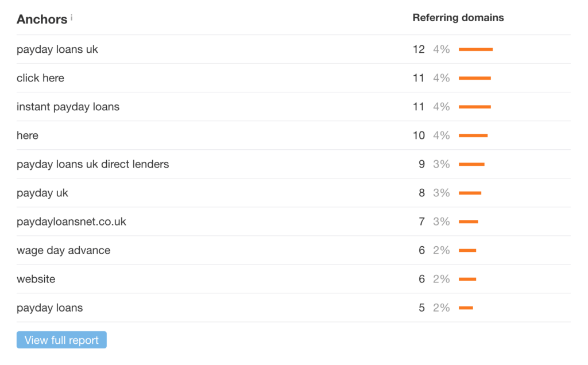Select the 'payday loans uk' anchor
Image resolution: width=588 pixels, height=365 pixels.
57,49
